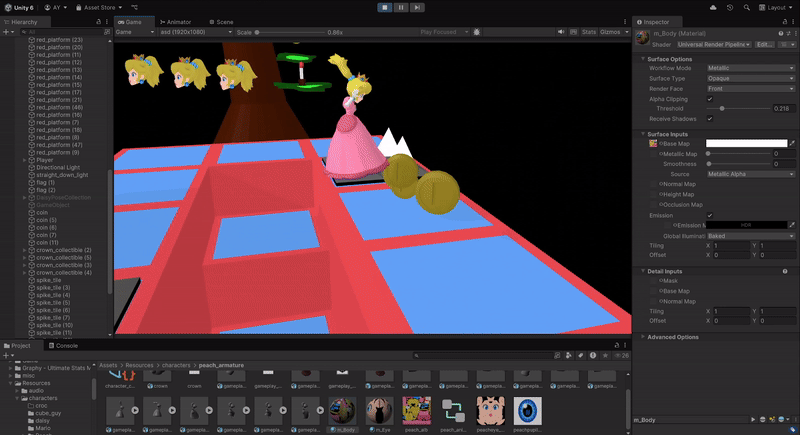Disable the Alpha Clipping checkbox
This screenshot has height=435, width=800.
pyautogui.click(x=710, y=99)
